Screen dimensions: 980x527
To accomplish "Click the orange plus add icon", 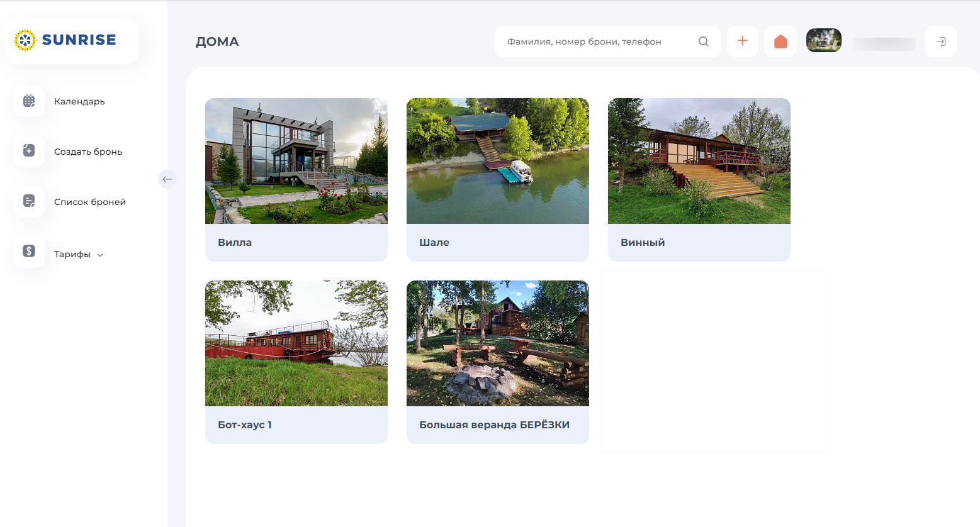I will click(743, 42).
